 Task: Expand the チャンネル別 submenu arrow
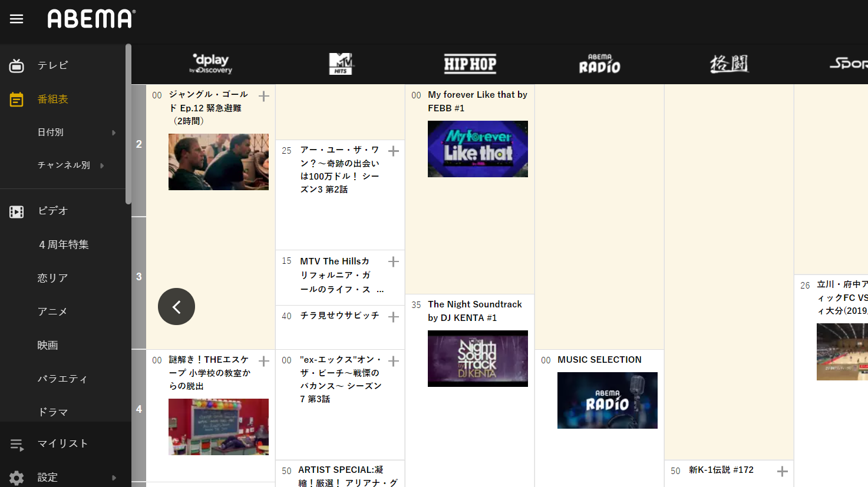tap(102, 166)
